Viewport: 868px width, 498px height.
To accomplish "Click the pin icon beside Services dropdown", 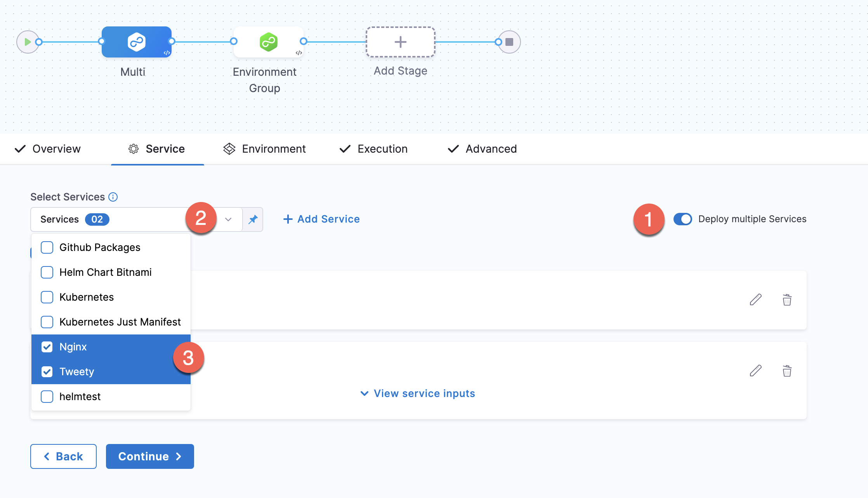I will (x=253, y=219).
